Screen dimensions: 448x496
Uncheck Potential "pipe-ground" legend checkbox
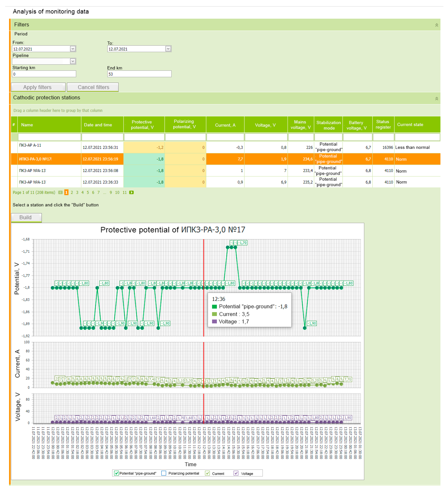[117, 473]
